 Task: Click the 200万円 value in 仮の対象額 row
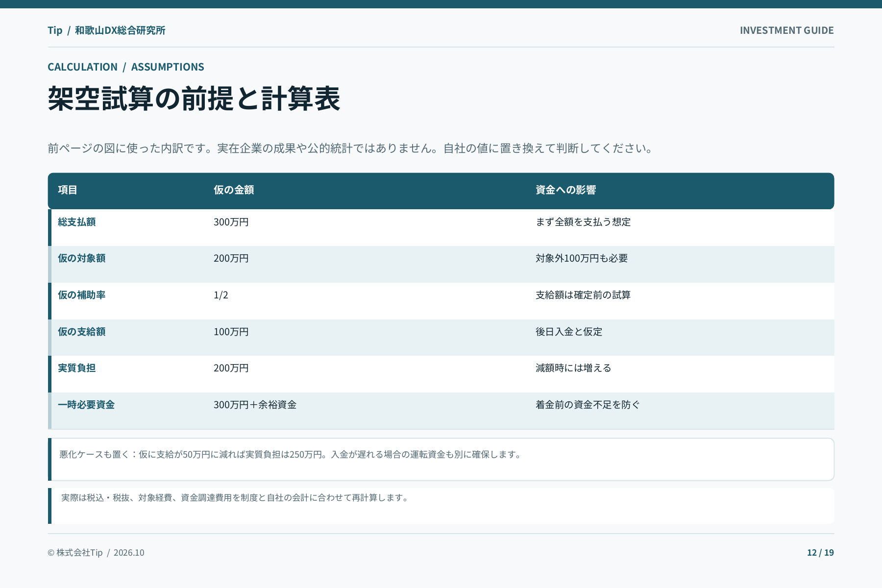(231, 258)
